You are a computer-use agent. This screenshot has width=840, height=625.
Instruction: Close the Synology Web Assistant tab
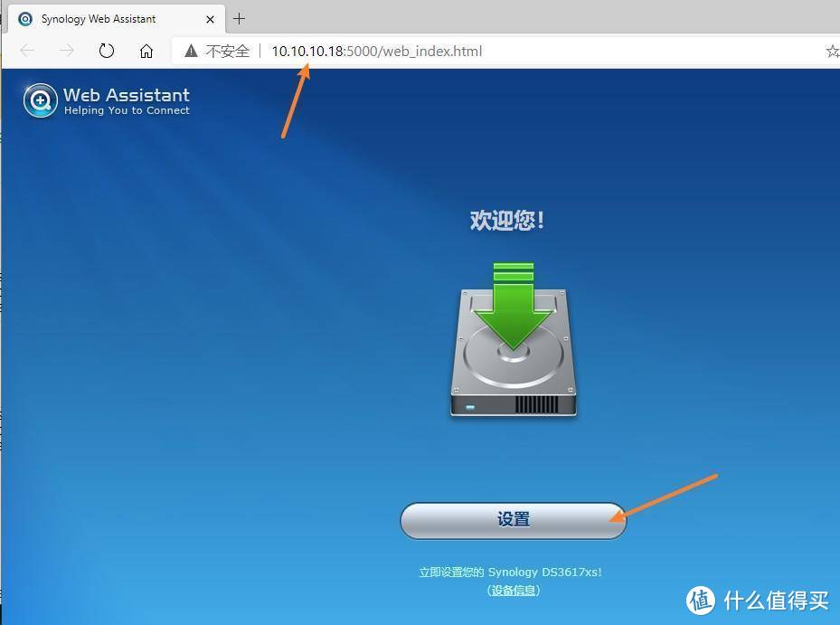[x=211, y=19]
